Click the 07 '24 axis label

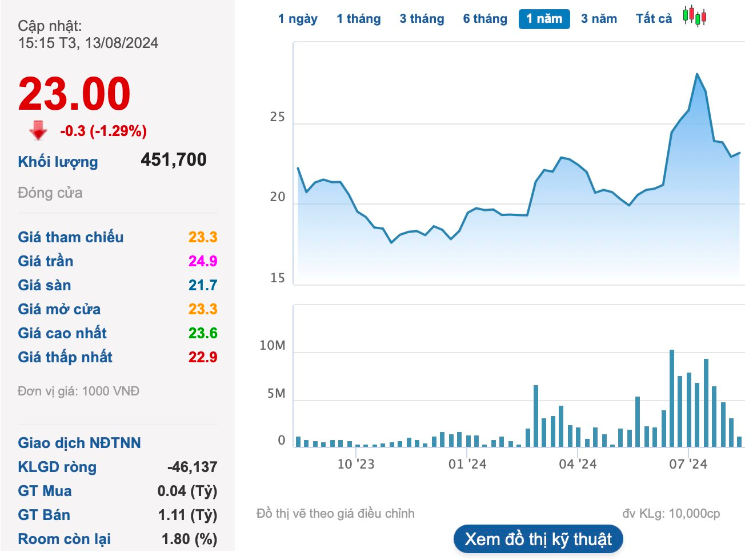click(688, 464)
